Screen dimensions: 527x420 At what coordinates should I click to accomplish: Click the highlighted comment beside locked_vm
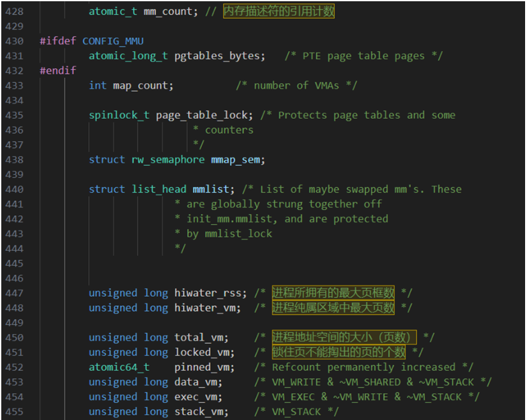(339, 352)
